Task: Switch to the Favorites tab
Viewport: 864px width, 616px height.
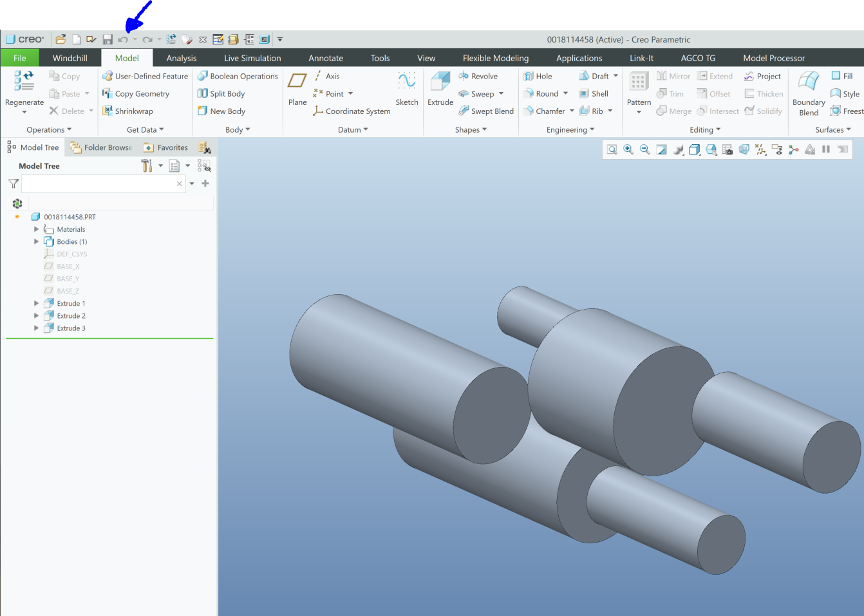Action: point(166,147)
